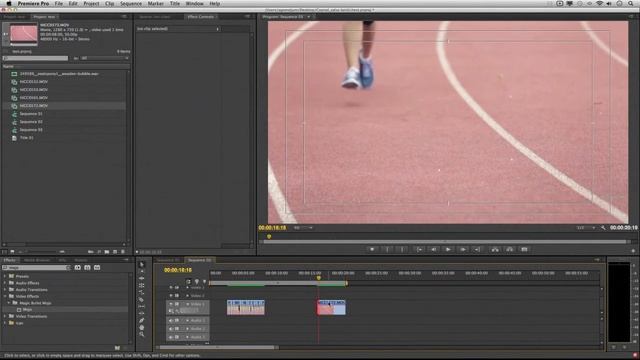Select the Razor tool in tools panel
The height and width of the screenshot is (360, 640).
point(142,300)
